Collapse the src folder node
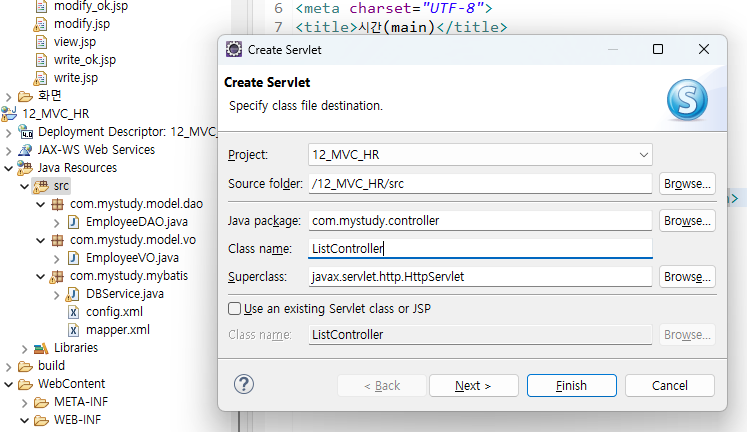 (x=25, y=186)
